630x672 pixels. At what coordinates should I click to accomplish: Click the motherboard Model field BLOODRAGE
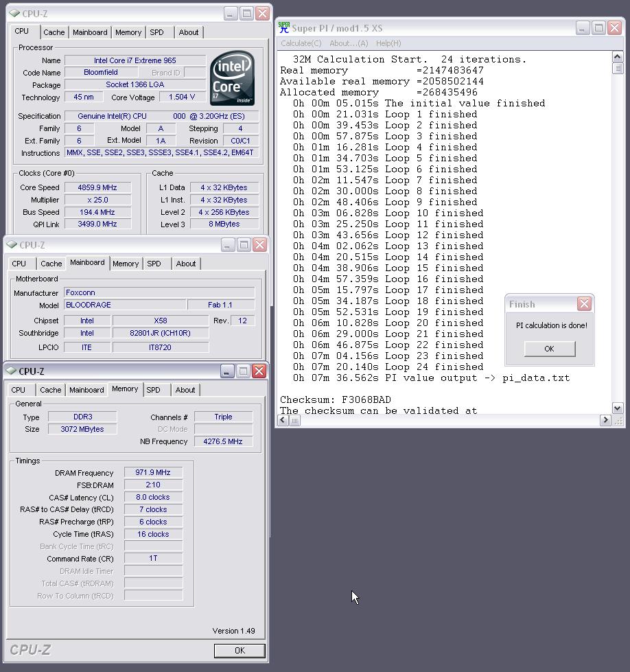pos(125,305)
